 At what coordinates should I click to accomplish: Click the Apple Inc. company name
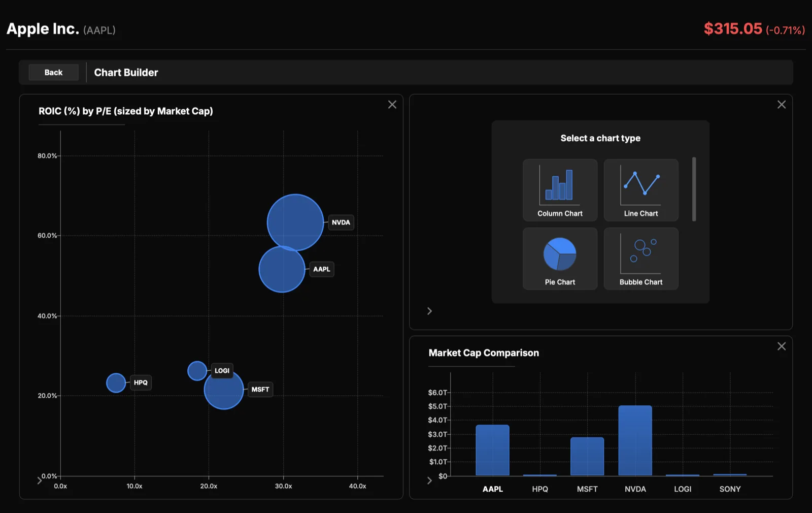click(43, 29)
